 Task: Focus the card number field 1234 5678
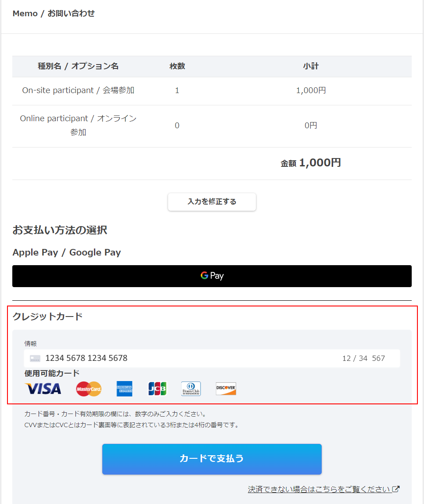[86, 358]
